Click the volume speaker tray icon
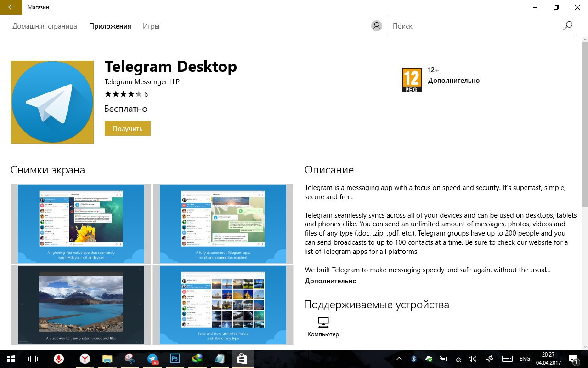Viewport: 588px width, 368px height. coord(473,359)
